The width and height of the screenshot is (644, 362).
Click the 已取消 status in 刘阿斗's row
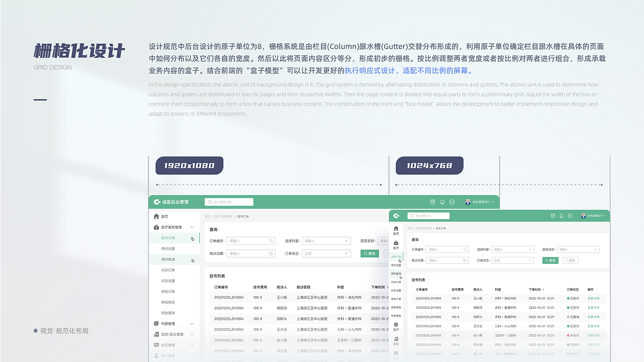573,317
